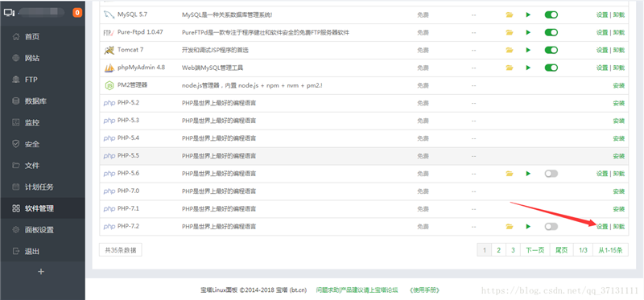Disable the MySQL 5.7 homepage toggle
The image size is (644, 300).
[551, 14]
